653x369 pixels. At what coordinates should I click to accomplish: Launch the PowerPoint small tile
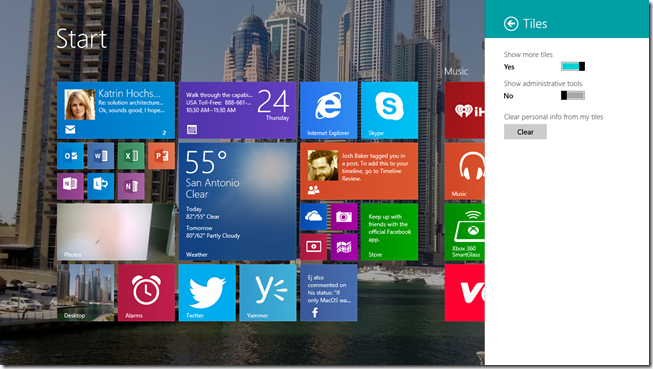pyautogui.click(x=162, y=156)
